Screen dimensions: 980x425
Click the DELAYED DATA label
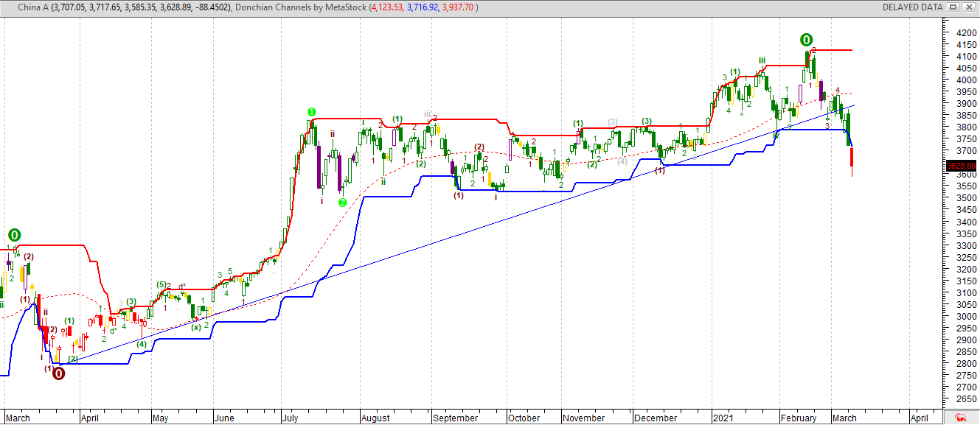tap(912, 7)
